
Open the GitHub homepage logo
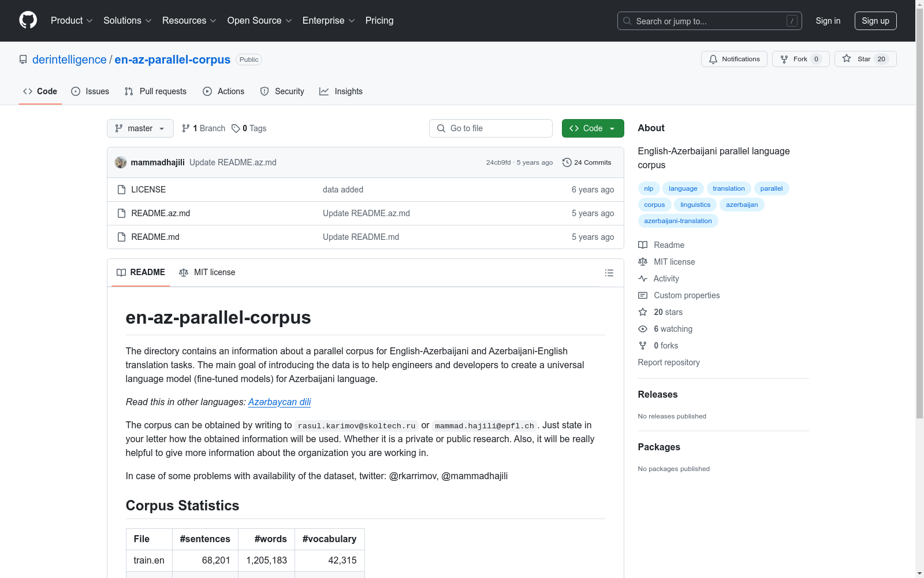28,20
